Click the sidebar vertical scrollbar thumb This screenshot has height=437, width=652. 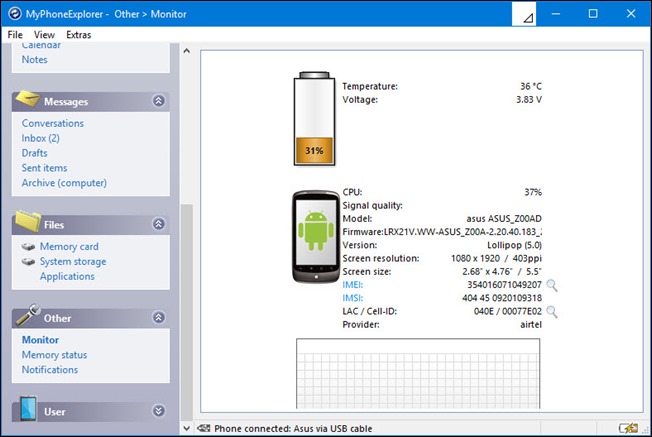187,312
